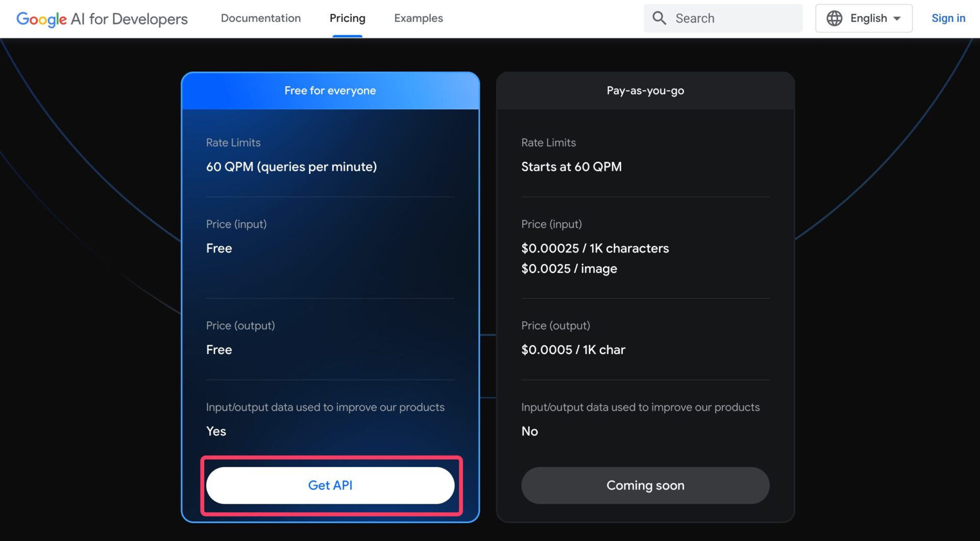Click the $0.0025 / image price
This screenshot has height=541, width=980.
[x=569, y=269]
